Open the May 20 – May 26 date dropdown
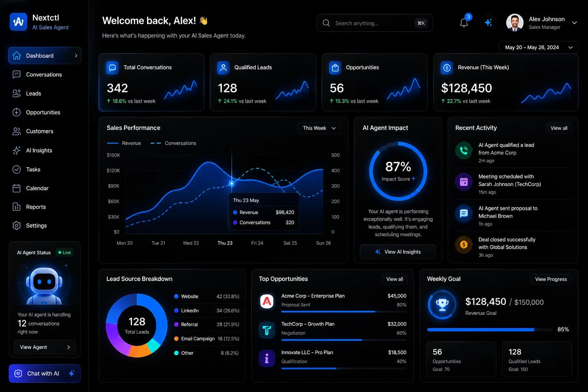The width and height of the screenshot is (588, 392). [x=539, y=47]
